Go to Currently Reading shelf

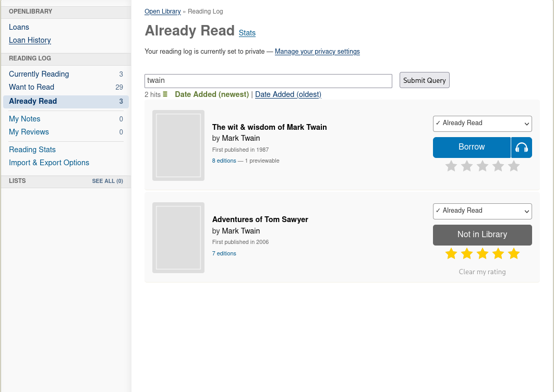pos(39,74)
